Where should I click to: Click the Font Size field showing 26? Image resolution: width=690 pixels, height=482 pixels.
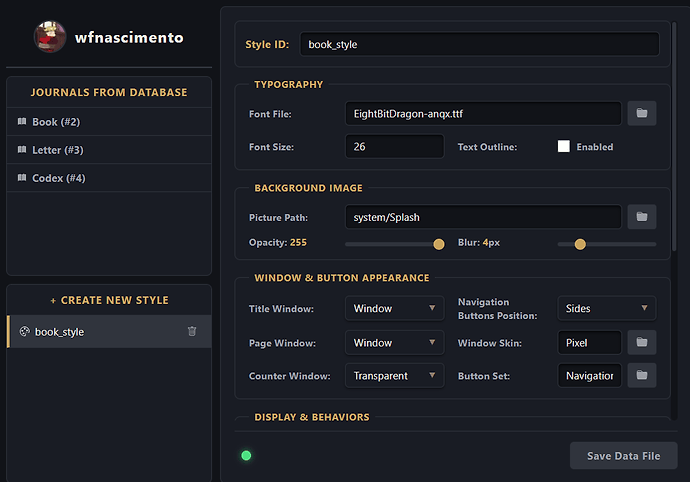(395, 147)
